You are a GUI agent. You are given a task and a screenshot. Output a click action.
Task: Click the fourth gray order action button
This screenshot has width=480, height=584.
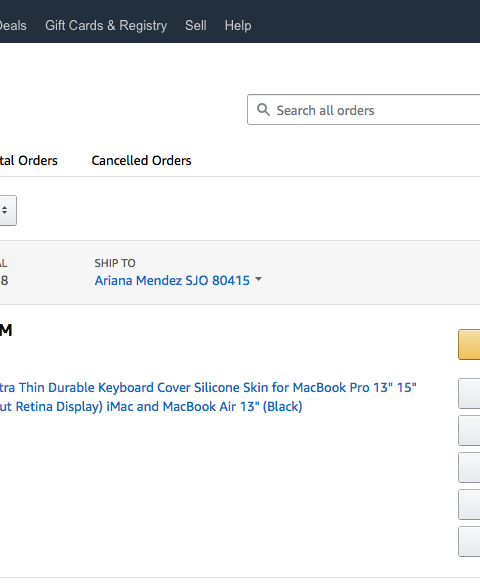click(x=469, y=504)
